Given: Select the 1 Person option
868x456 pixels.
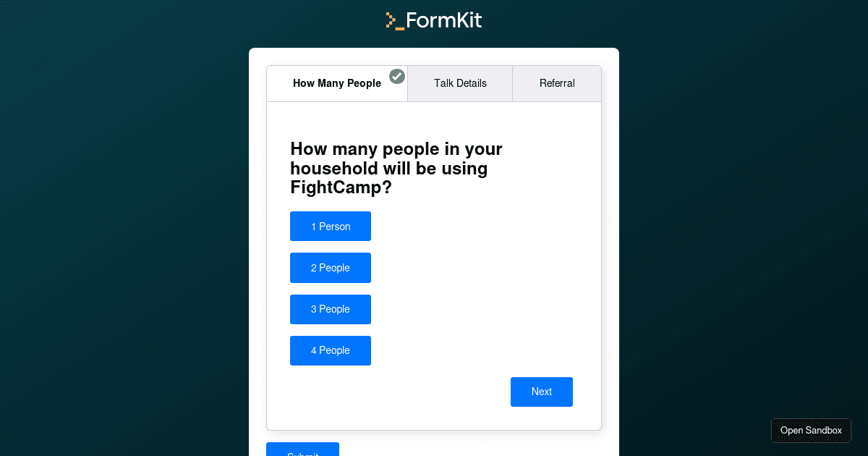Looking at the screenshot, I should [331, 226].
